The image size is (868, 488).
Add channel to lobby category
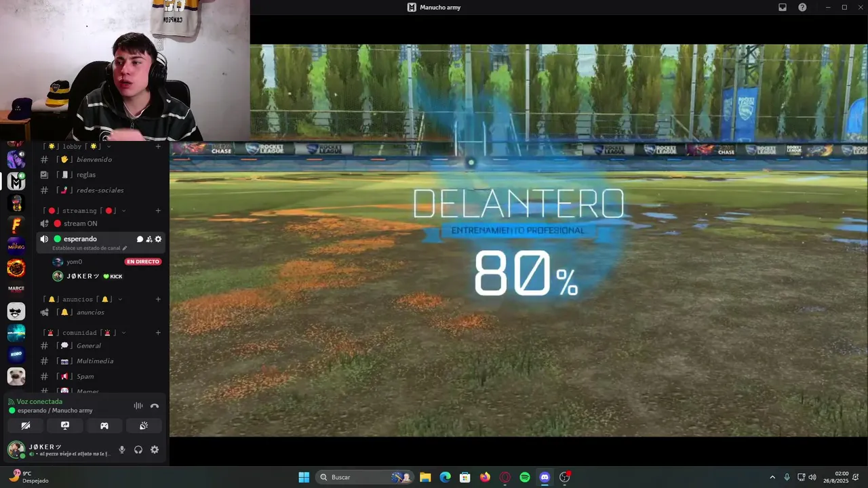point(158,146)
